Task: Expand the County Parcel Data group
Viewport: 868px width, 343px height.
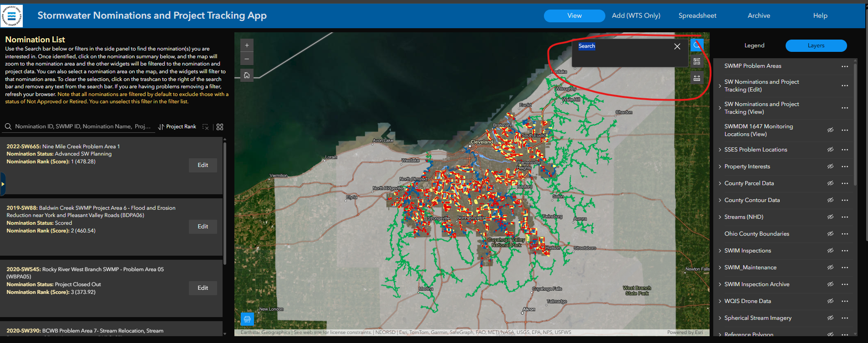Action: [720, 183]
